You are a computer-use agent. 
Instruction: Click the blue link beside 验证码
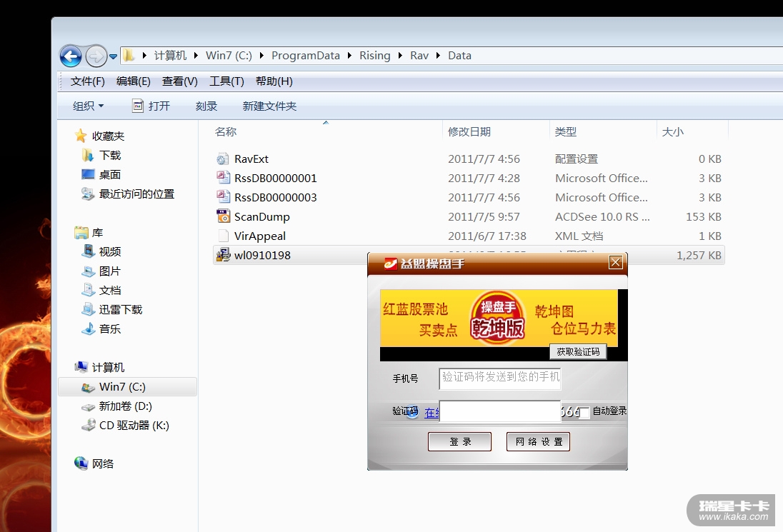[432, 413]
